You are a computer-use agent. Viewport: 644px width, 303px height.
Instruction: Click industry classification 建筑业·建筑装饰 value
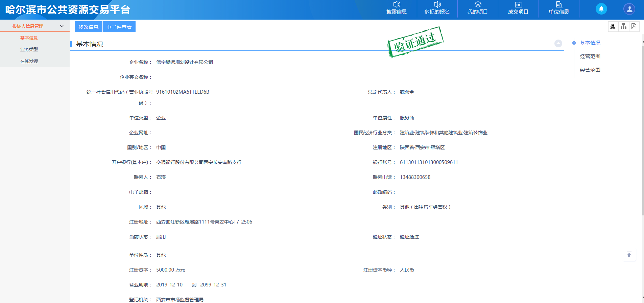pyautogui.click(x=444, y=133)
